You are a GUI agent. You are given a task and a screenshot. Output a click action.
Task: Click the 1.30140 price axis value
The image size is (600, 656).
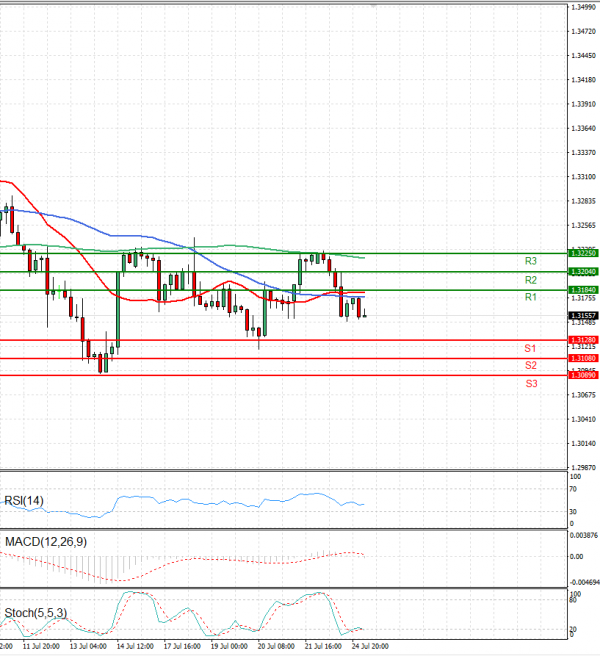click(583, 443)
